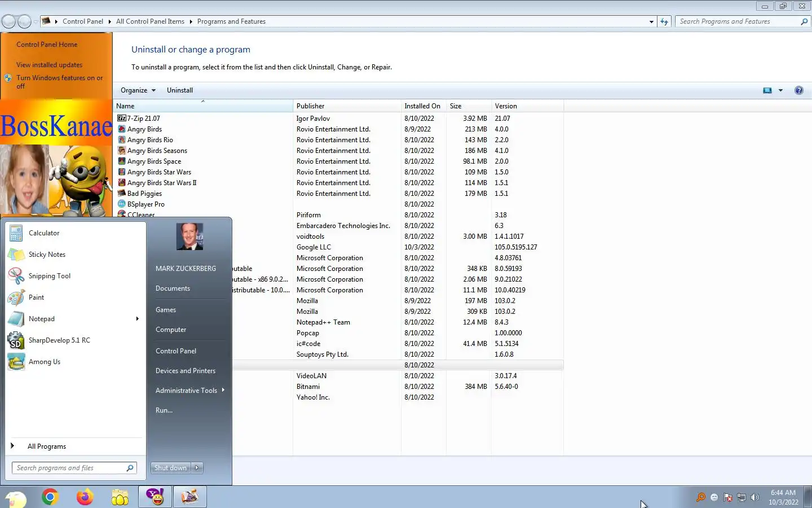Open the Shut down options arrow
This screenshot has width=812, height=508.
tap(197, 468)
